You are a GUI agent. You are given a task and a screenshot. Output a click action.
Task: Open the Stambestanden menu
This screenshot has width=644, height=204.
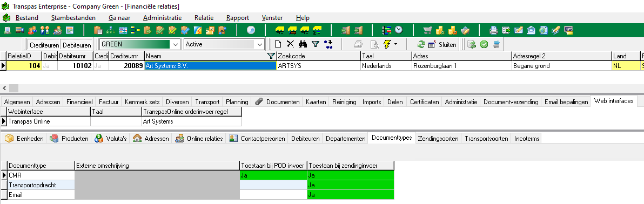click(73, 18)
